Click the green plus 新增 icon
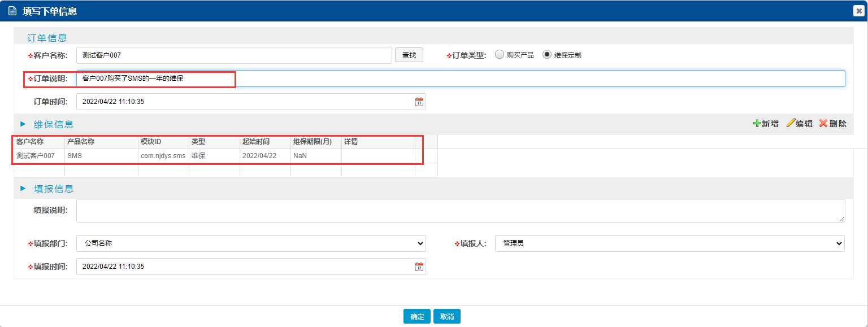The height and width of the screenshot is (327, 868). [x=757, y=124]
